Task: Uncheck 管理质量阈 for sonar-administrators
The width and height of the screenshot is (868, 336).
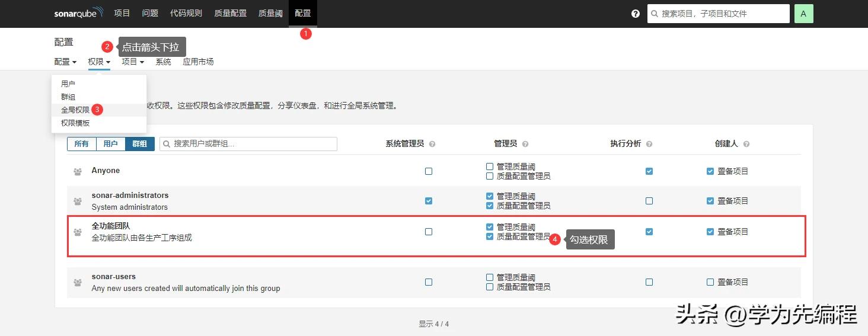Action: click(x=490, y=196)
